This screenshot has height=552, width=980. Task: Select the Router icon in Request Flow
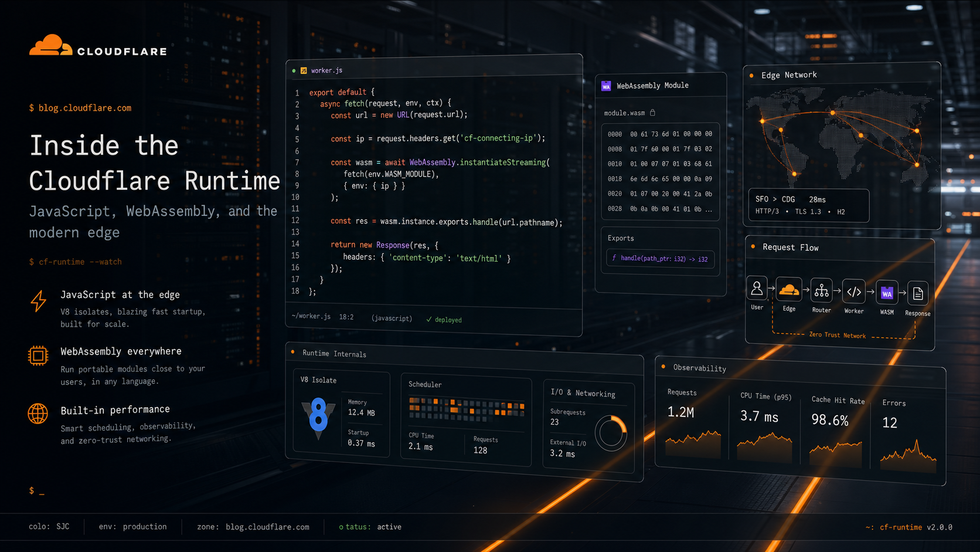point(821,291)
